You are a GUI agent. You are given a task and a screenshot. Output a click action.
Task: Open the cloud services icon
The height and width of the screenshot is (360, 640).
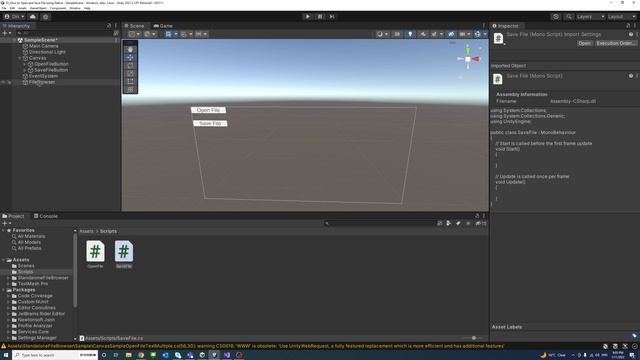33,17
